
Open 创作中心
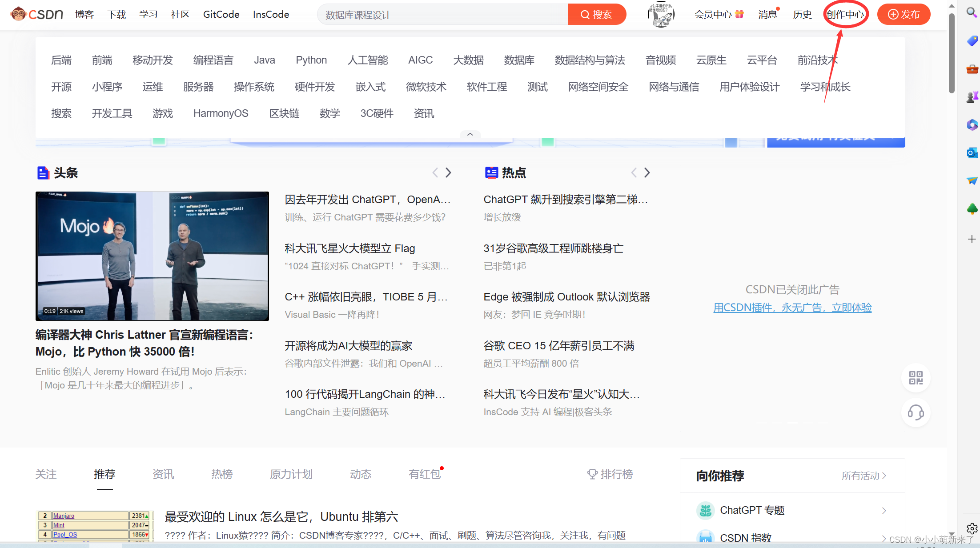tap(845, 14)
